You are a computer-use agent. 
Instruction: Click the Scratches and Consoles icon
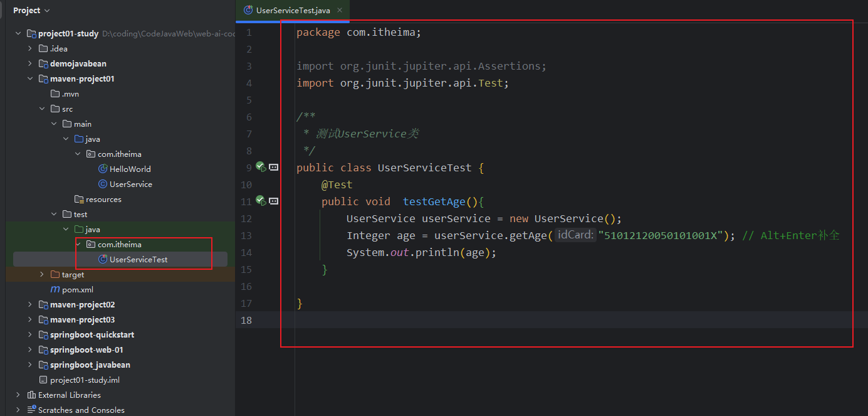(31, 410)
